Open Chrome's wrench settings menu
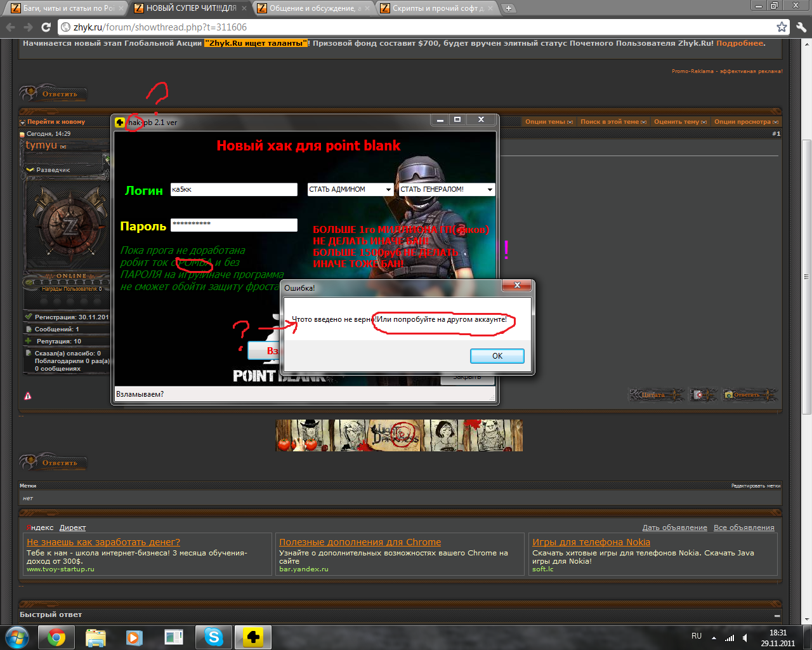 tap(801, 27)
